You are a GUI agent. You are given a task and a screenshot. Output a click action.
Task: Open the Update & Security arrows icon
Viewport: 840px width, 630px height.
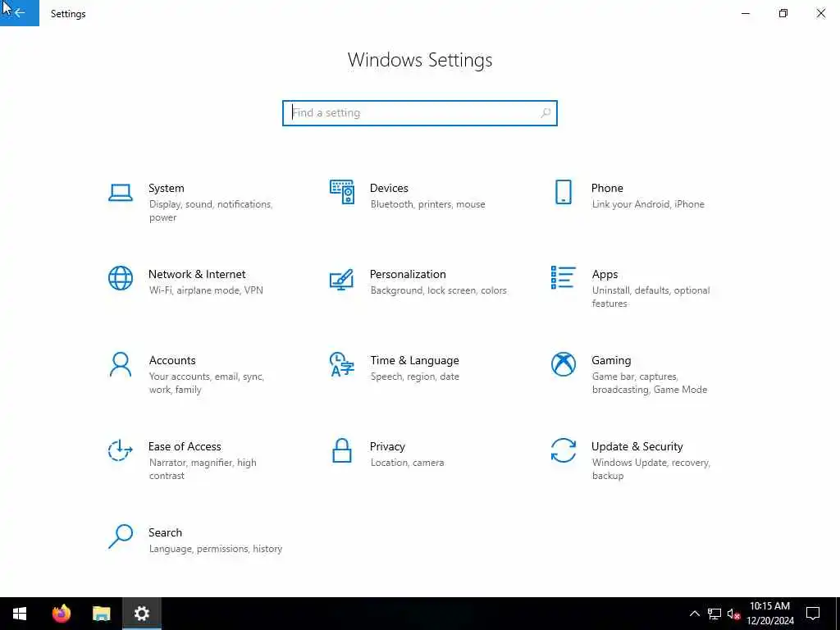(x=563, y=450)
